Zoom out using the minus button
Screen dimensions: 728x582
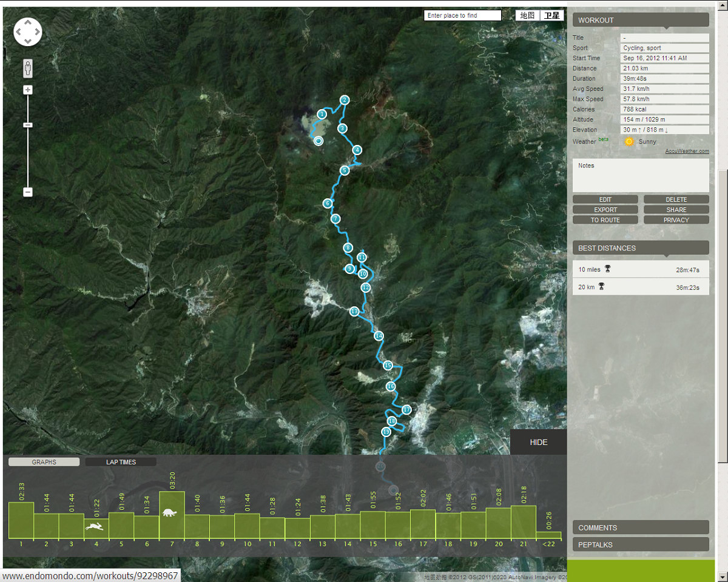tap(28, 192)
